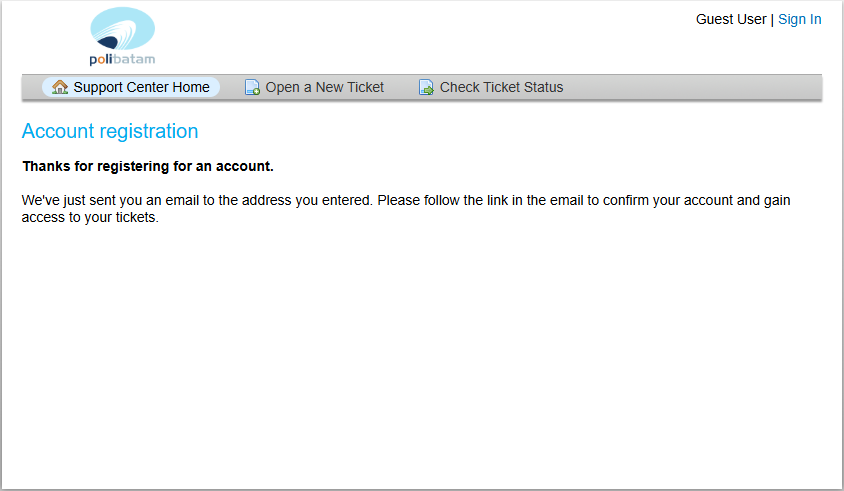Screen dimensions: 844x491
Task: Select Check Ticket Status menu item
Action: click(501, 87)
